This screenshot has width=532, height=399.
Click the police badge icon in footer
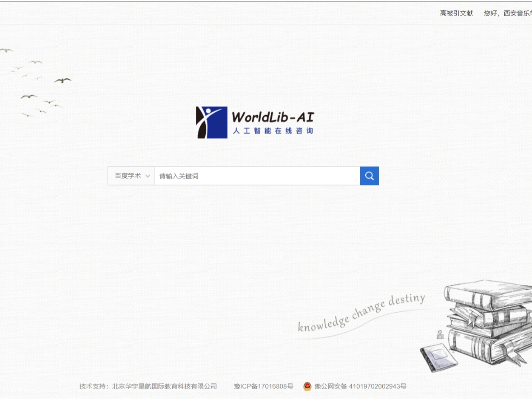(307, 386)
